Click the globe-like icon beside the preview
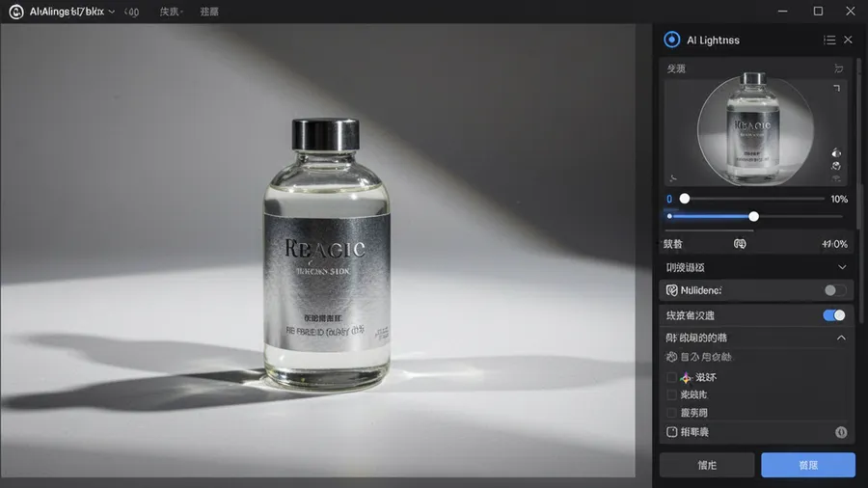The height and width of the screenshot is (488, 868). coord(836,166)
